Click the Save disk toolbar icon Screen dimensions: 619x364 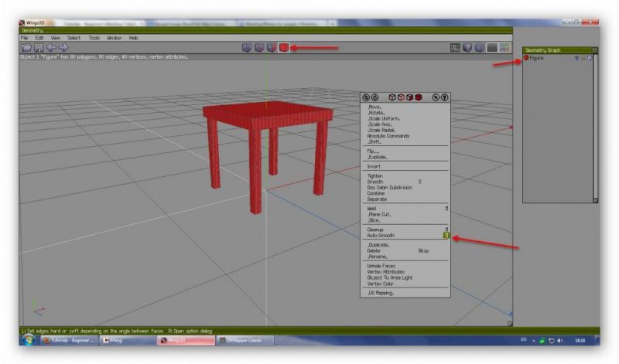click(38, 48)
